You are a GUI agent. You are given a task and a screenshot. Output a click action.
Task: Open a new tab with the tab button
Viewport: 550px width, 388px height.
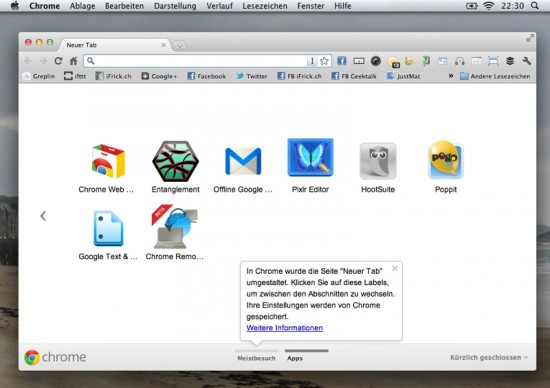click(180, 45)
